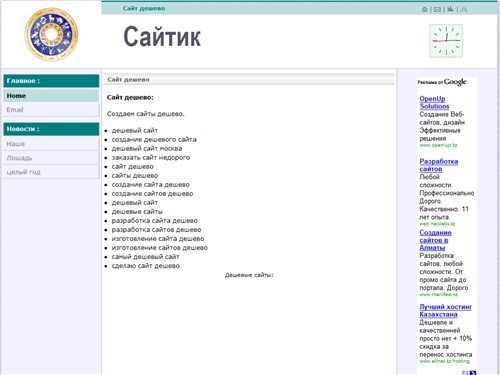
Task: Click the дешевый сайт москва list item
Action: point(147,148)
